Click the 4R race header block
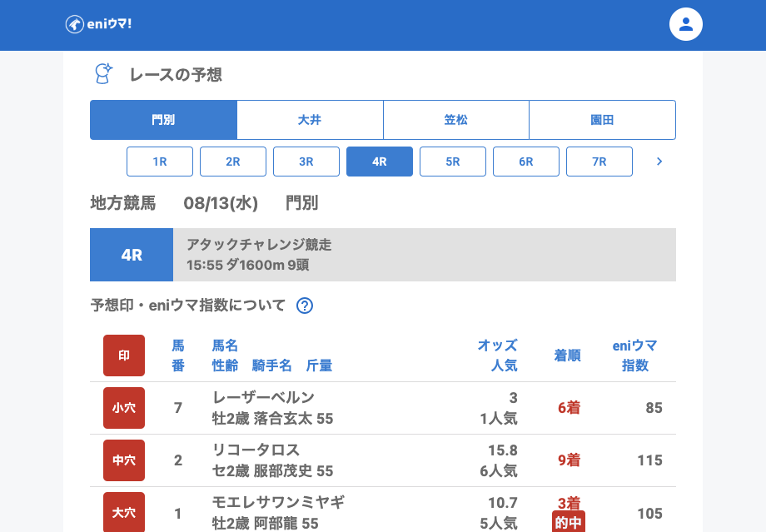 132,255
